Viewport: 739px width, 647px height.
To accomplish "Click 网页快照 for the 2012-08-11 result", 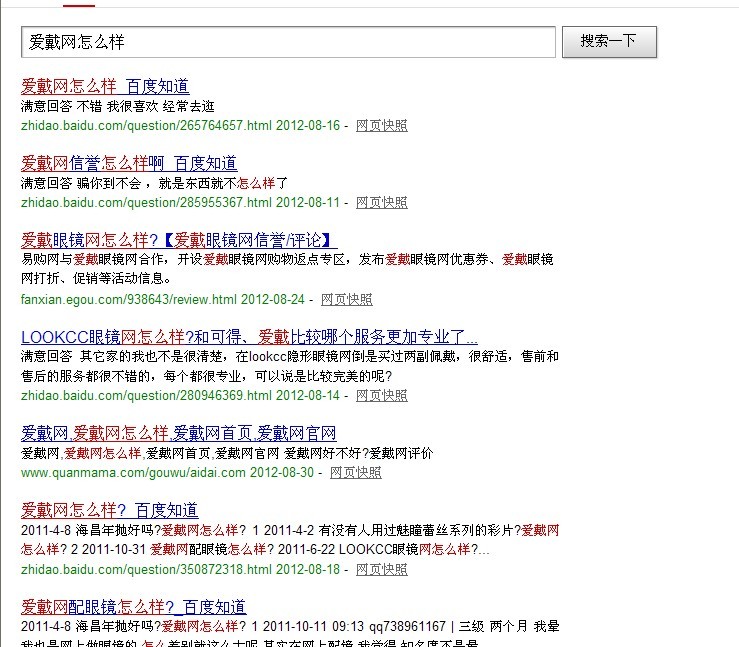I will (381, 203).
